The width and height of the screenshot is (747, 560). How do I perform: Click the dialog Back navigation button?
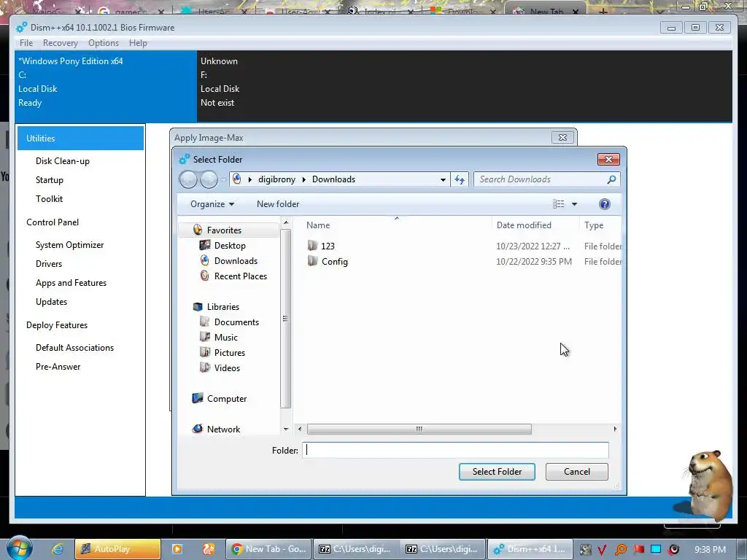(188, 179)
